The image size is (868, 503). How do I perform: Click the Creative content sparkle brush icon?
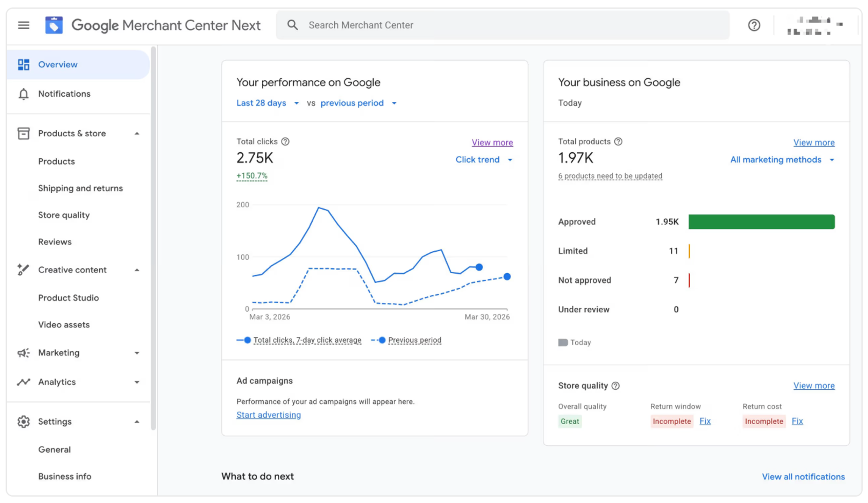(23, 270)
